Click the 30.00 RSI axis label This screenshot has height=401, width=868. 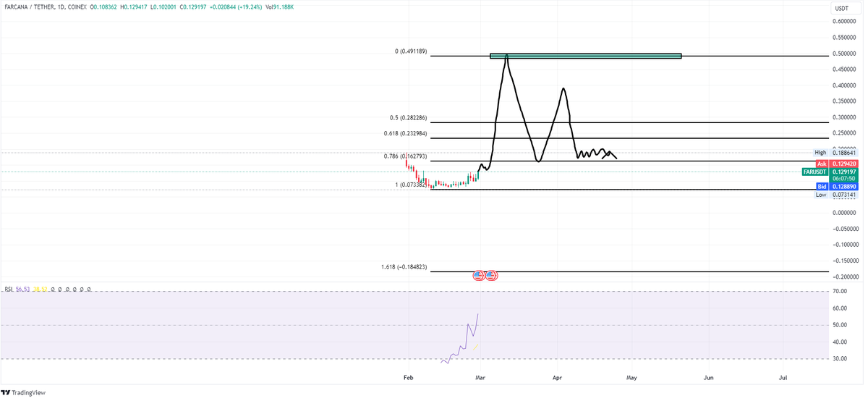coord(841,358)
